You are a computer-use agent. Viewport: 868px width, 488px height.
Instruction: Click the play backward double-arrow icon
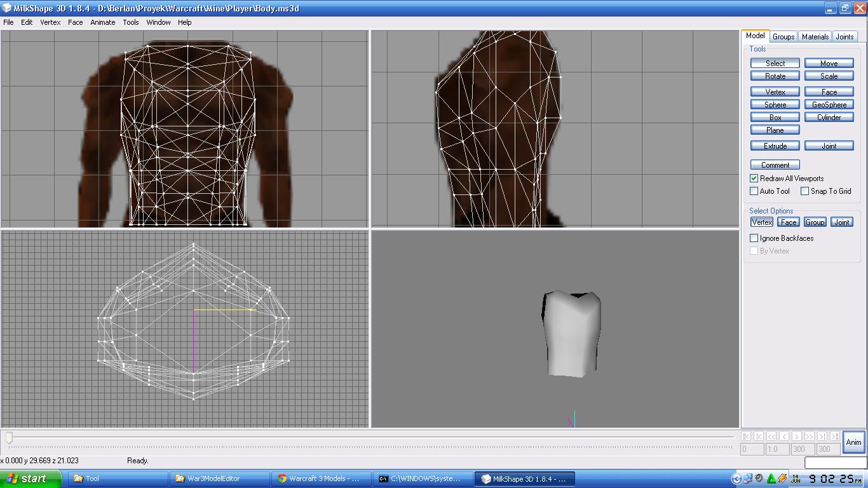pyautogui.click(x=771, y=437)
